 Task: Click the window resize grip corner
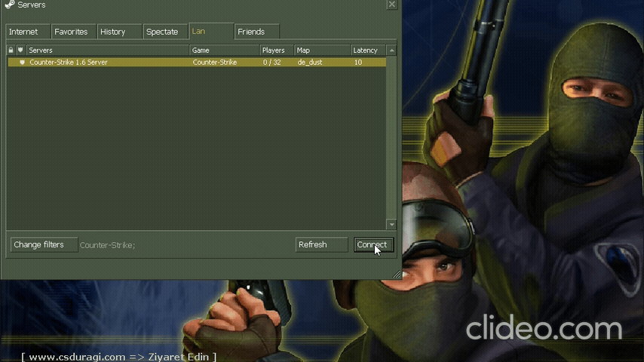coord(397,275)
